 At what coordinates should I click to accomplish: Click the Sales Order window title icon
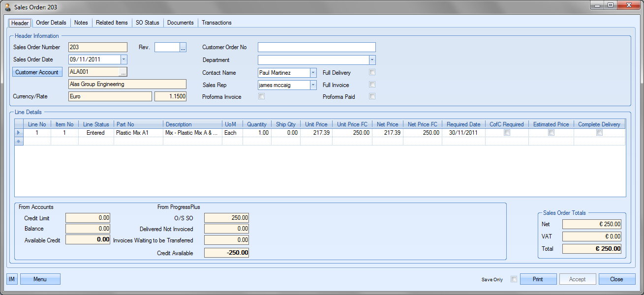tap(8, 7)
